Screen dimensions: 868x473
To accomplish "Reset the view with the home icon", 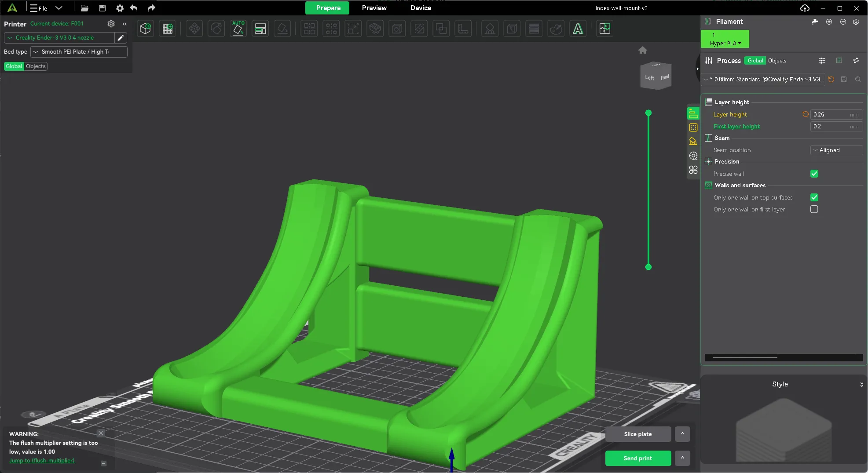I will tap(643, 50).
